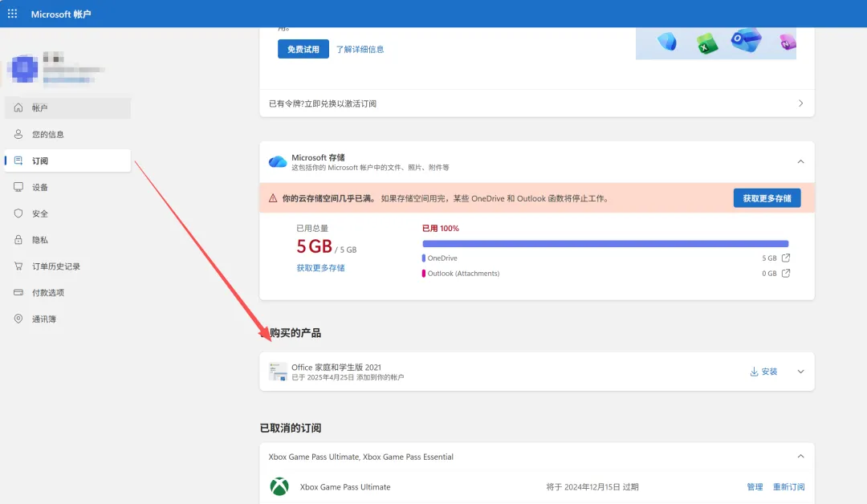Open 付款选项 page
The width and height of the screenshot is (867, 504).
[68, 292]
